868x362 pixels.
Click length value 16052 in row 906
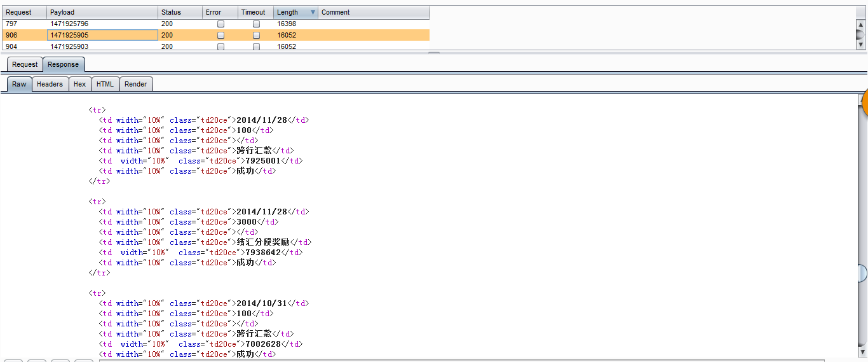point(287,35)
